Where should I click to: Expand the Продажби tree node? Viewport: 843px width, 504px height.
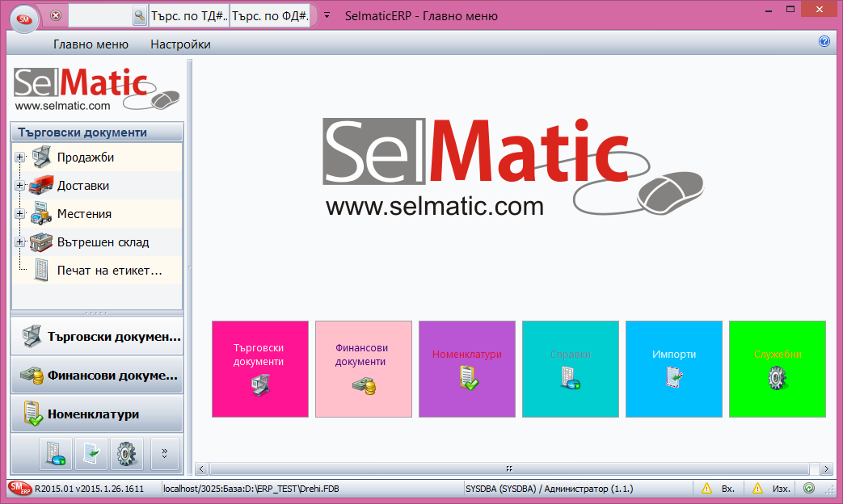(x=20, y=157)
